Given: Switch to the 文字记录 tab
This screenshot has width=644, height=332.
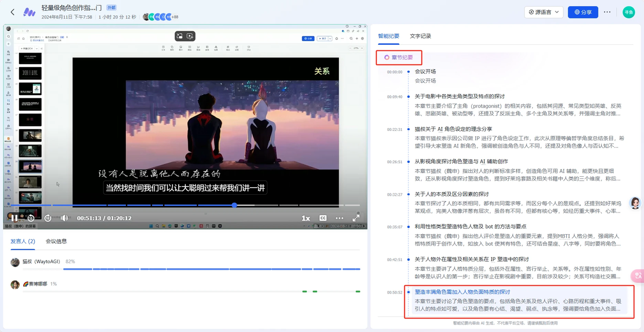Looking at the screenshot, I should coord(420,36).
